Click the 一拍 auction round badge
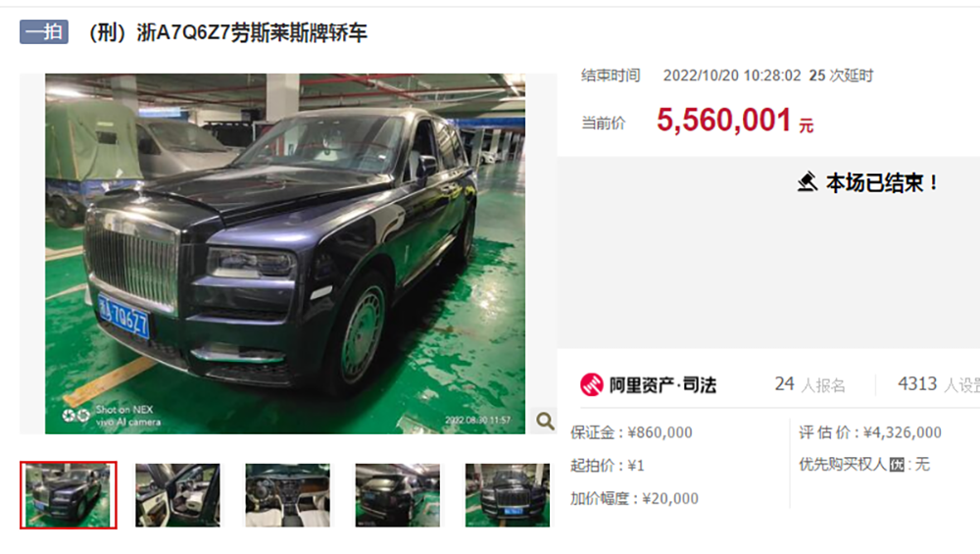 click(44, 32)
